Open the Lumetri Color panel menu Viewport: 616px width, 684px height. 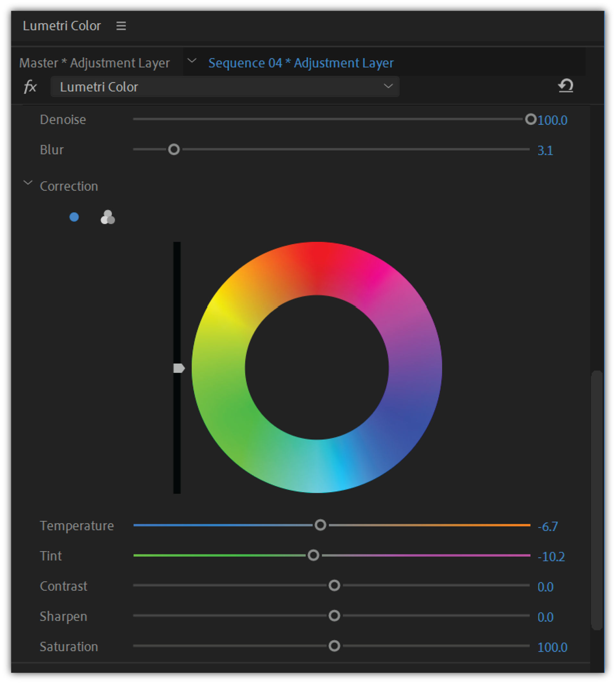pyautogui.click(x=122, y=25)
